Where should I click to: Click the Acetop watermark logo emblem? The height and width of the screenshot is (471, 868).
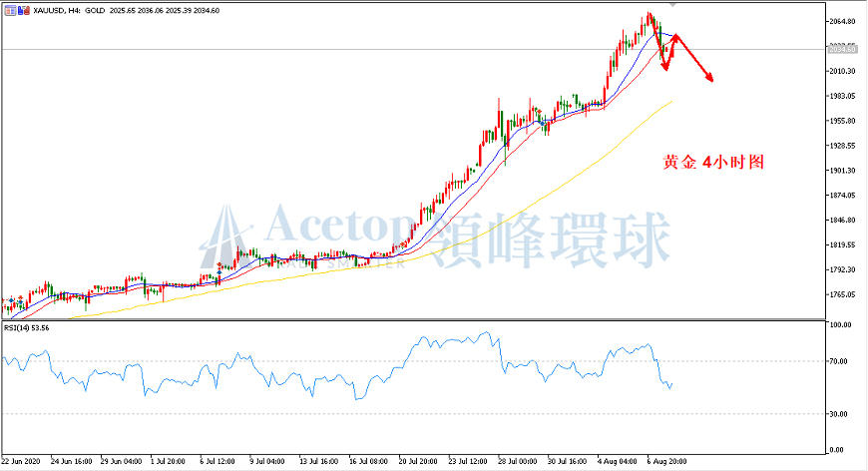tap(225, 236)
